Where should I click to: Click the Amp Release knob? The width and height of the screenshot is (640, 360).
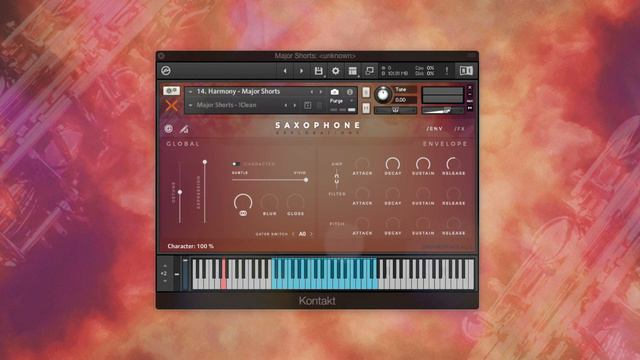[x=453, y=164]
